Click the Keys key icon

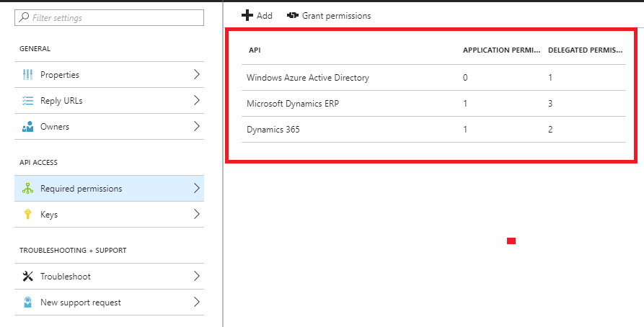tap(28, 215)
